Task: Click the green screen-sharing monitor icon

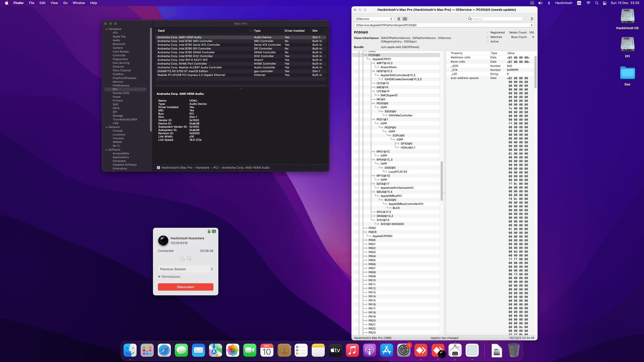Action: tap(214, 231)
